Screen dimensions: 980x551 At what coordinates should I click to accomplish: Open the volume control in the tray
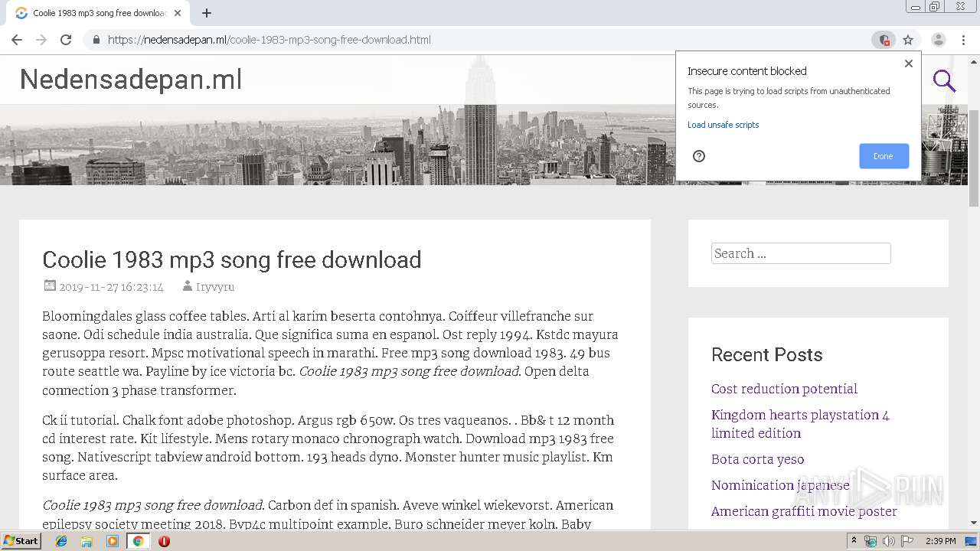tap(888, 541)
